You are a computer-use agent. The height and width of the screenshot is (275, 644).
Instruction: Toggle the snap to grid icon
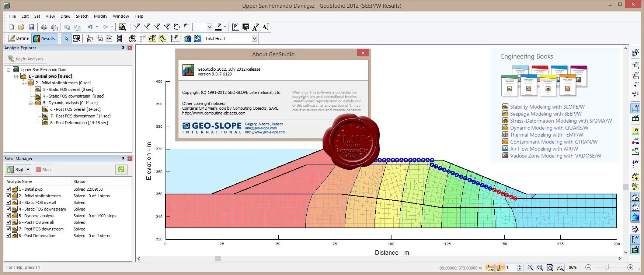click(500, 268)
